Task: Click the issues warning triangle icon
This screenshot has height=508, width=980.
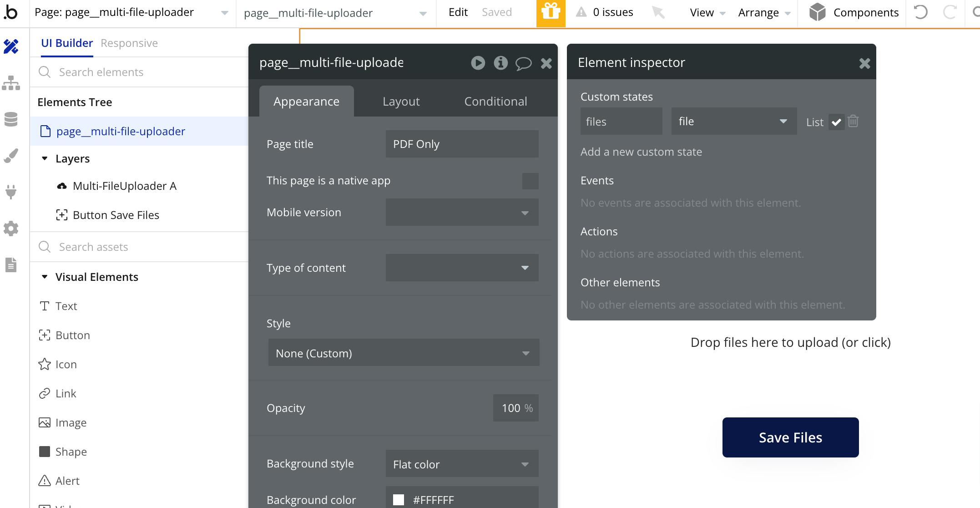Action: click(x=581, y=12)
